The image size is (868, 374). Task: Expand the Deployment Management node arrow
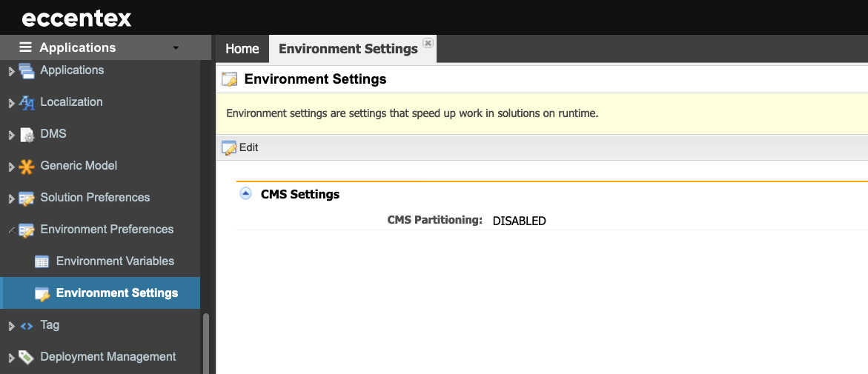(x=12, y=358)
